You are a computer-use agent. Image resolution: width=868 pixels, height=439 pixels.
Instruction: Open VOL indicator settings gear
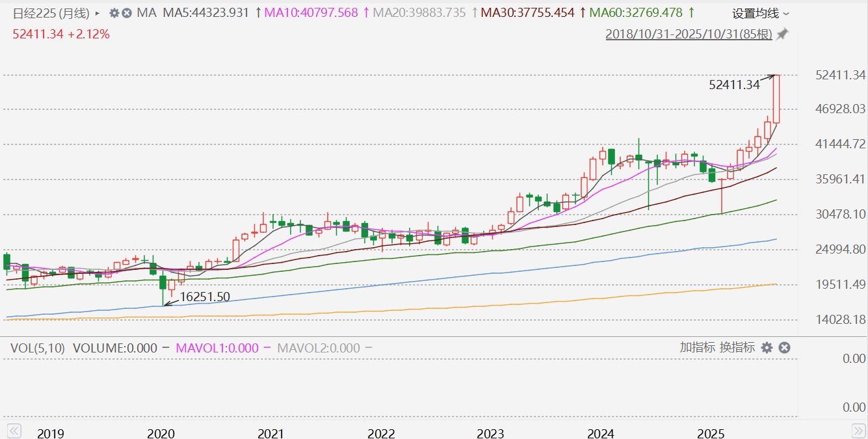coord(767,348)
